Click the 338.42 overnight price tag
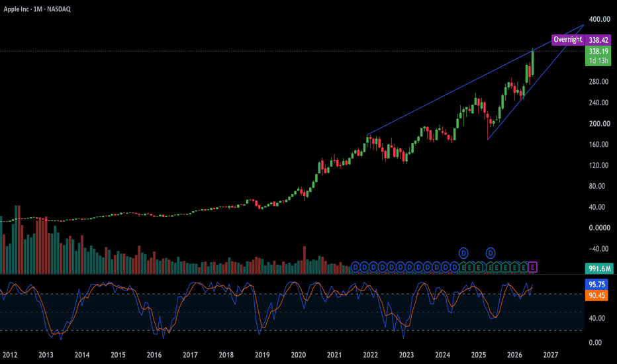 coord(598,40)
